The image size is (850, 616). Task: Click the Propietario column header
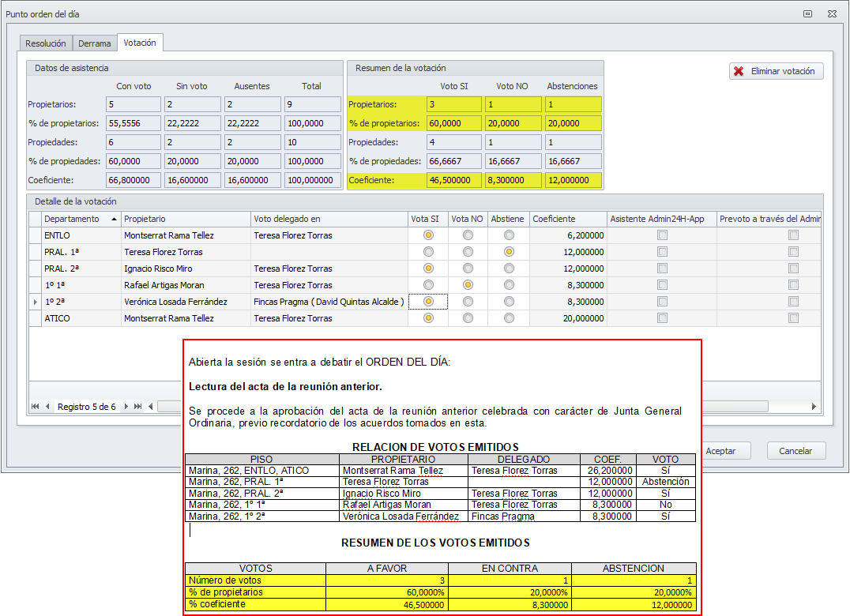186,219
